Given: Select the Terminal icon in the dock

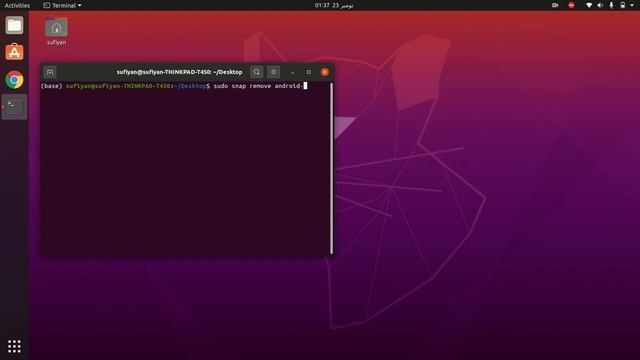Looking at the screenshot, I should click(x=14, y=107).
